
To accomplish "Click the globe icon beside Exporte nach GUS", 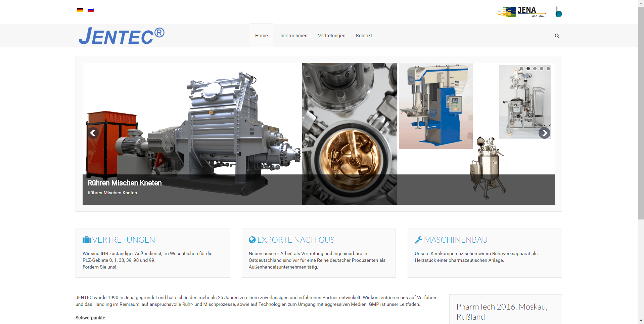I will coord(252,240).
